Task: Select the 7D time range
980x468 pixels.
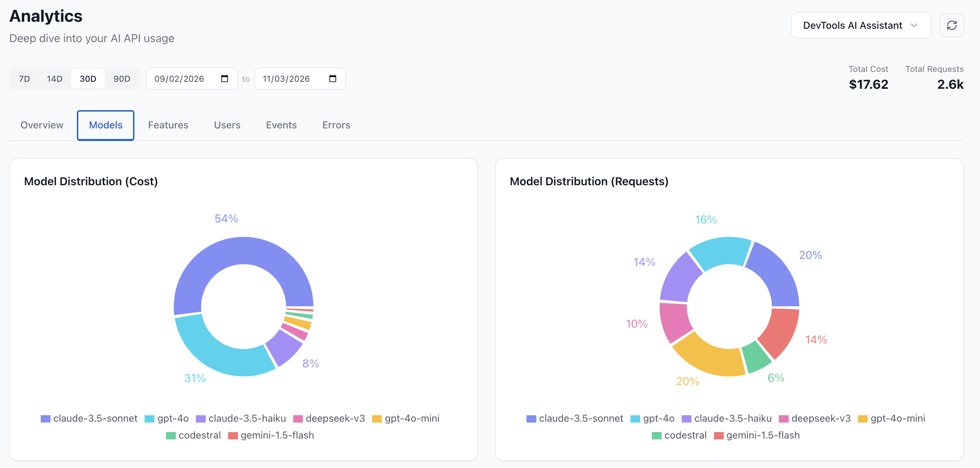Action: coord(24,79)
